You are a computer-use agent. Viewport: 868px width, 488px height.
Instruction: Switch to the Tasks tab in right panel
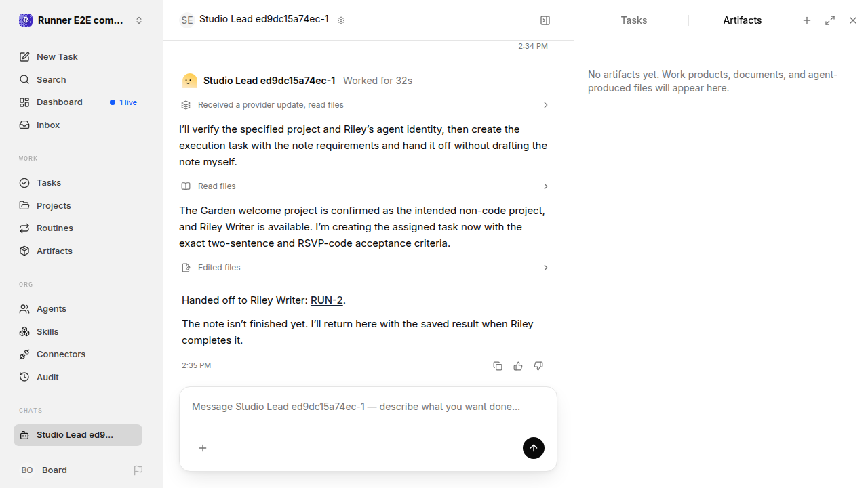pos(634,20)
